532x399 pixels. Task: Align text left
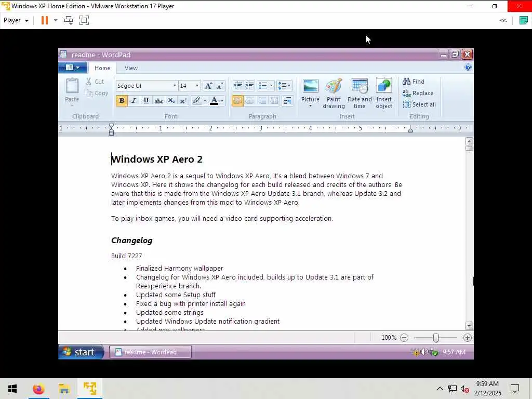point(237,101)
